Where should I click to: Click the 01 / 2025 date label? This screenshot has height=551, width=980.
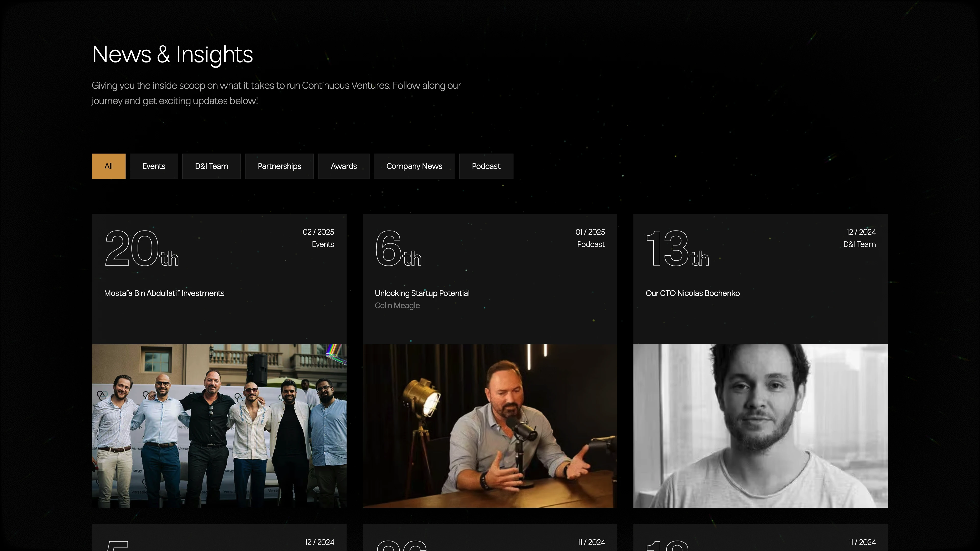[590, 232]
